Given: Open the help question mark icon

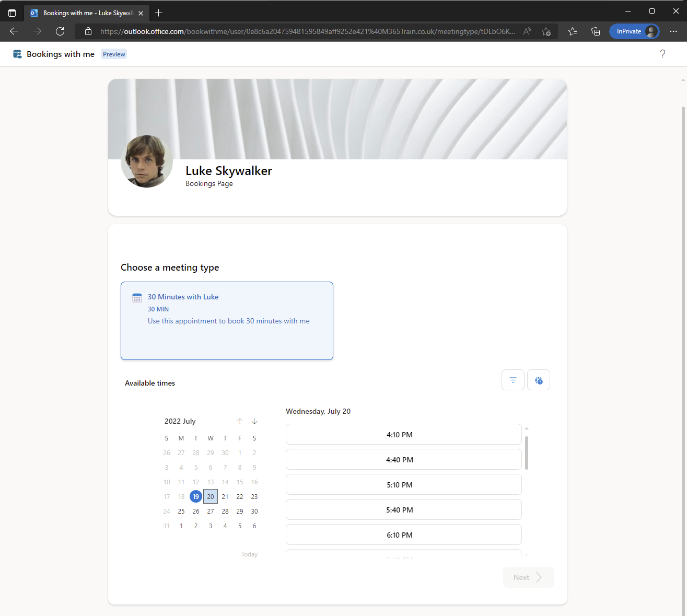Looking at the screenshot, I should (662, 54).
